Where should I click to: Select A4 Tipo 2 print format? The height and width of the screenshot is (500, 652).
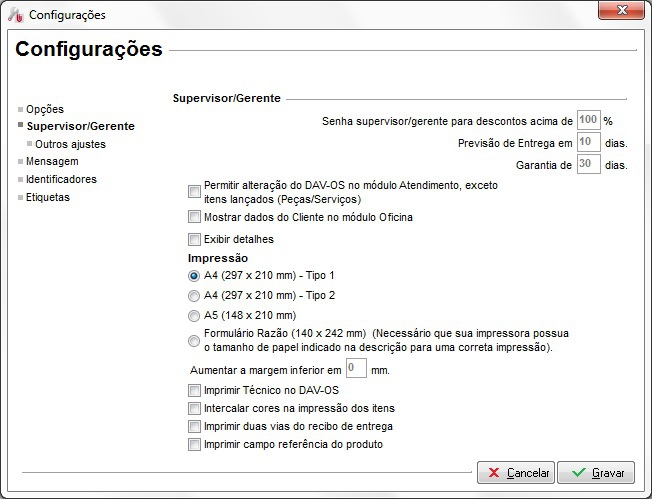pos(194,295)
